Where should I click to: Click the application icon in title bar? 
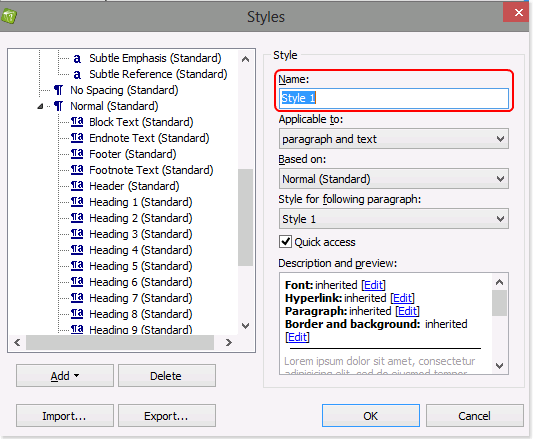[9, 16]
